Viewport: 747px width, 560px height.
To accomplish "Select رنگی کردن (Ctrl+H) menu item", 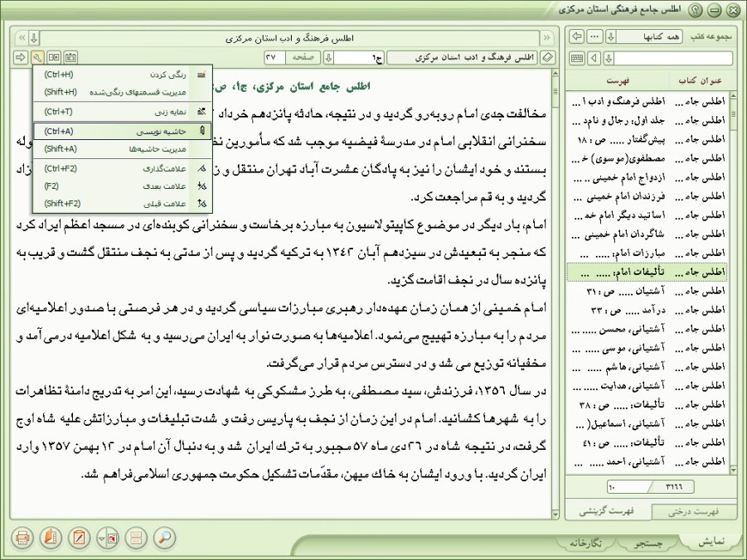I will click(x=123, y=75).
